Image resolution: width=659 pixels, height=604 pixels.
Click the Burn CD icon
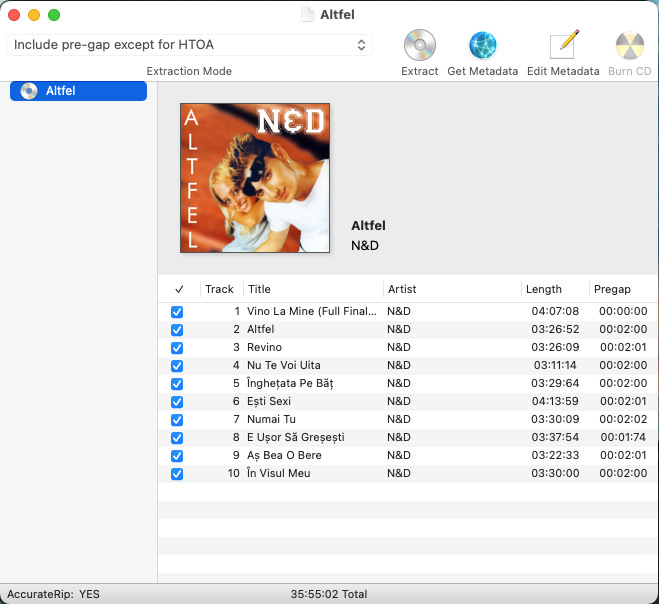pyautogui.click(x=630, y=45)
